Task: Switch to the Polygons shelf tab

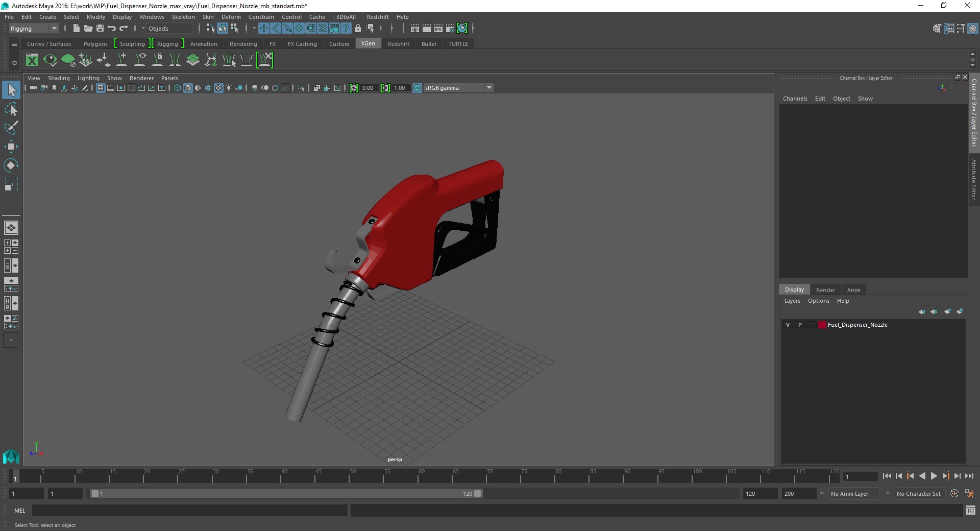Action: pos(95,44)
